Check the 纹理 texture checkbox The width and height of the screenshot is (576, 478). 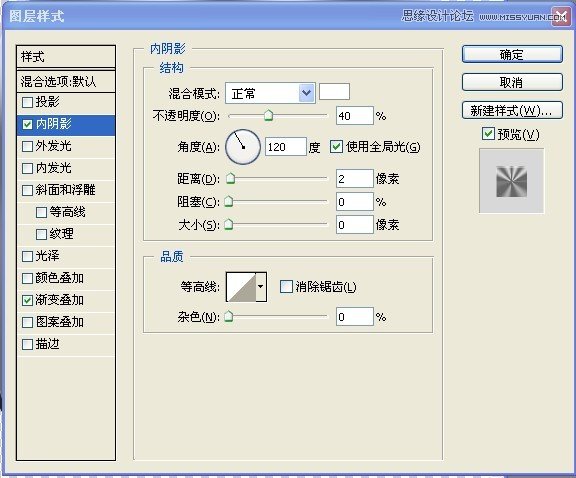41,234
